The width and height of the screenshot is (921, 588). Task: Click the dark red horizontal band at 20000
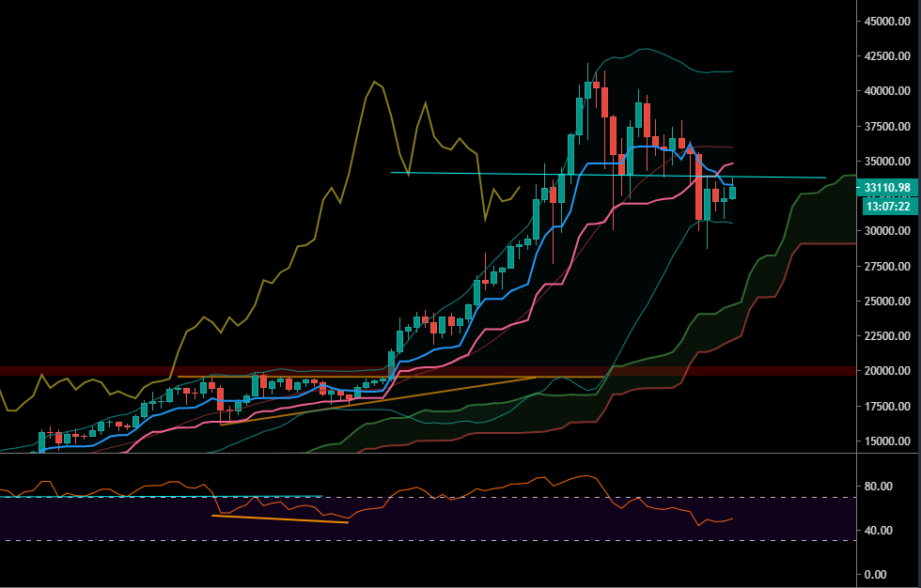coord(282,372)
